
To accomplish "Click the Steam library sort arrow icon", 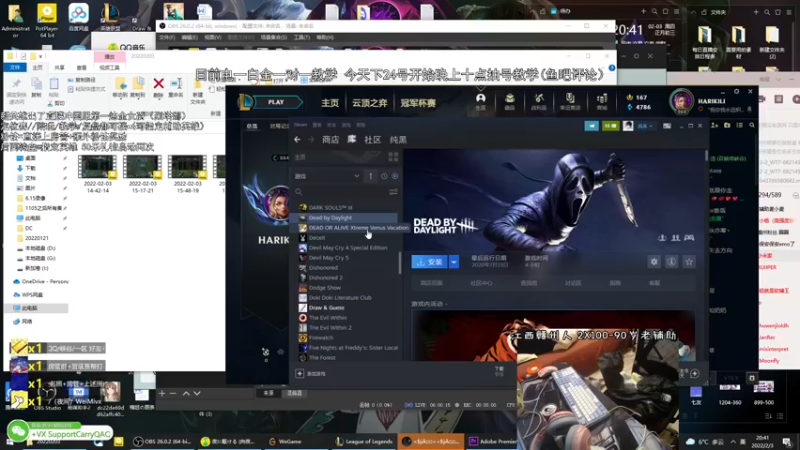I will pos(371,176).
